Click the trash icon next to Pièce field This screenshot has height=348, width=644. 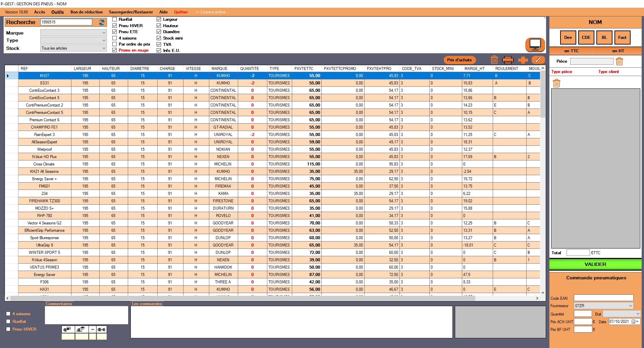point(619,61)
